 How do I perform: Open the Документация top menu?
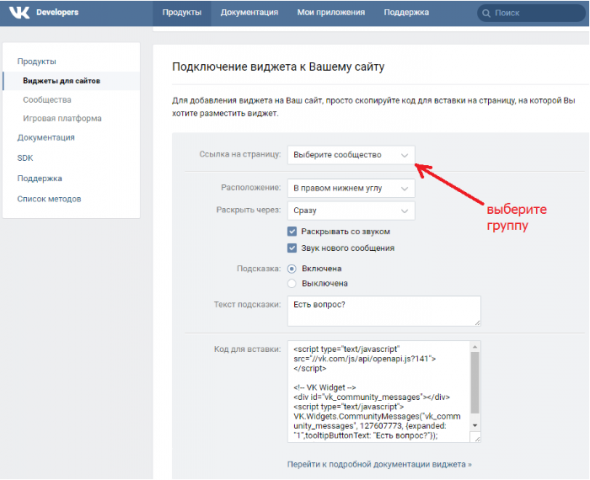(x=249, y=12)
